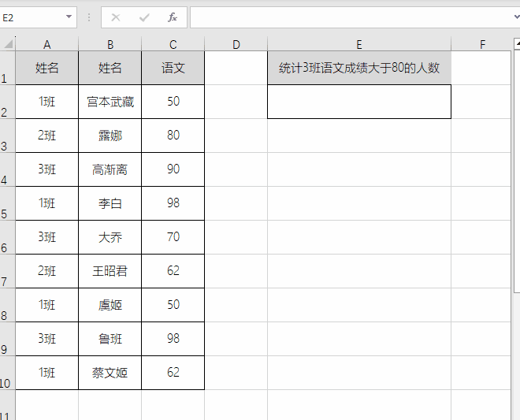
Task: Click the cell with 宫本武藏
Action: (110, 102)
